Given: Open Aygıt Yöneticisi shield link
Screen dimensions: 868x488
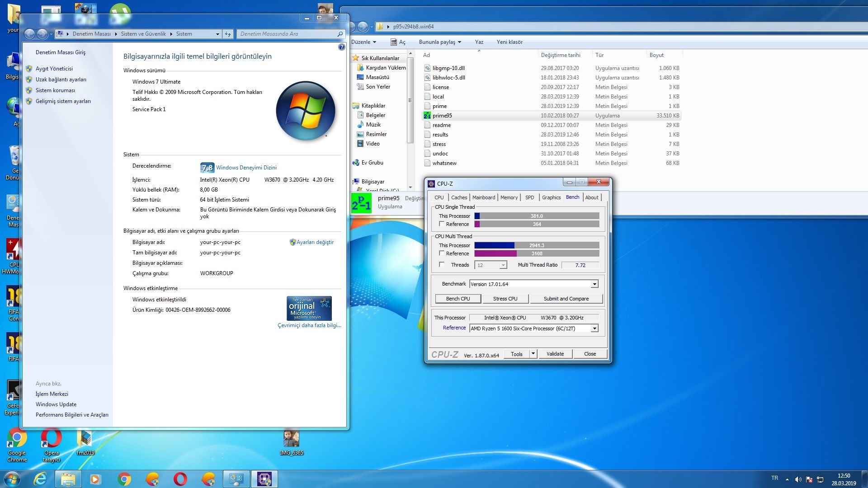Looking at the screenshot, I should click(x=54, y=69).
